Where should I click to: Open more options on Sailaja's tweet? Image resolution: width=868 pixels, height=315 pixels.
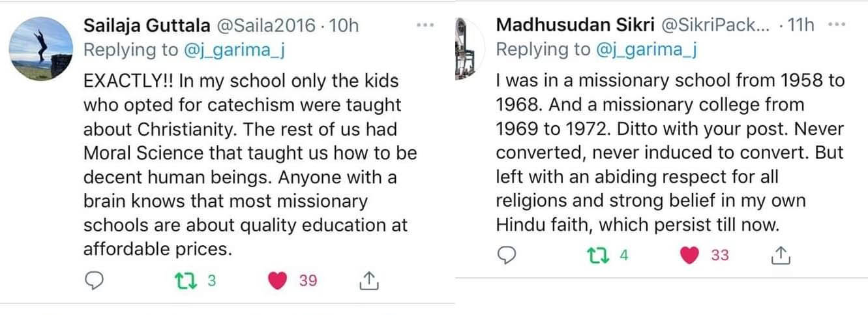point(425,25)
